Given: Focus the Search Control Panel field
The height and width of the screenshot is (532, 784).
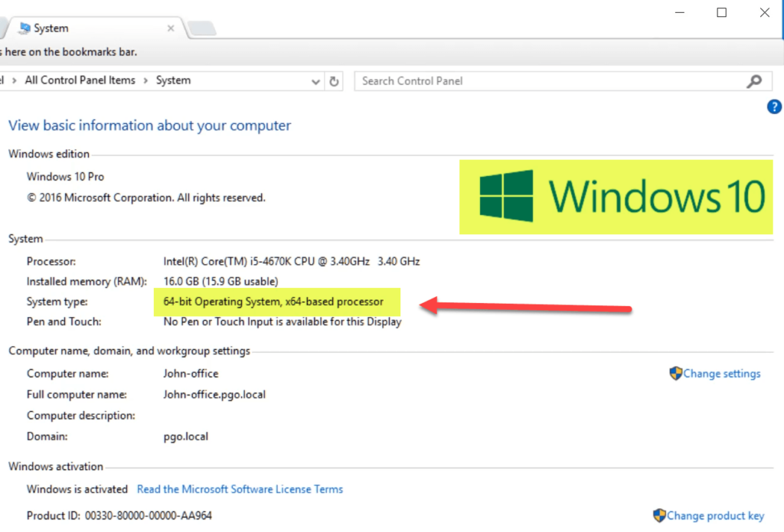Looking at the screenshot, I should (x=551, y=81).
